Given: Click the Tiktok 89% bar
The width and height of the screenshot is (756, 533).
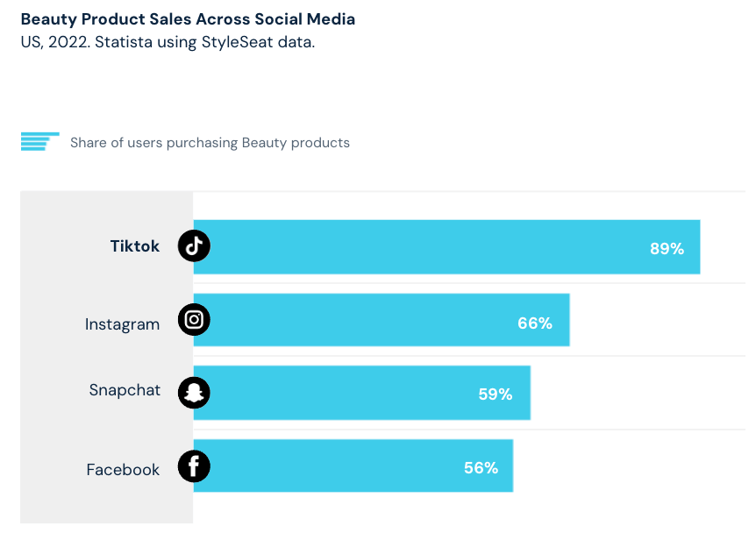Looking at the screenshot, I should [447, 246].
